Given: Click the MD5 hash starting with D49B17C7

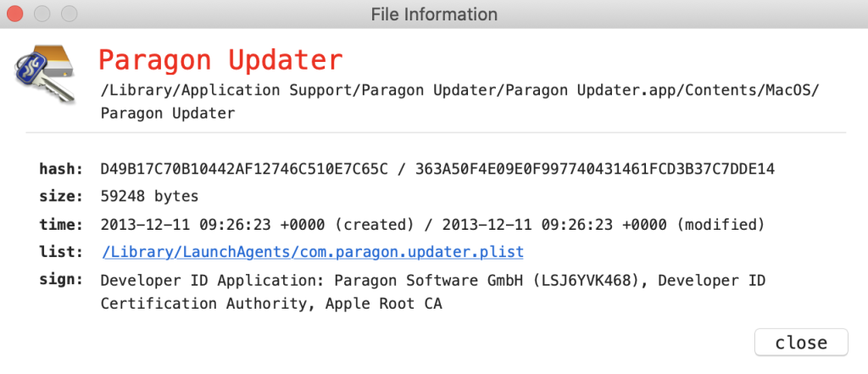Looking at the screenshot, I should coord(244,169).
